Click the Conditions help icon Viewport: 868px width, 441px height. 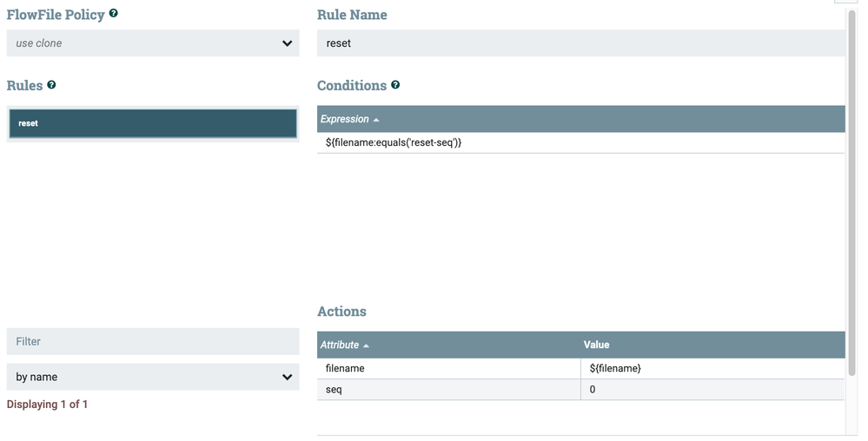(395, 85)
